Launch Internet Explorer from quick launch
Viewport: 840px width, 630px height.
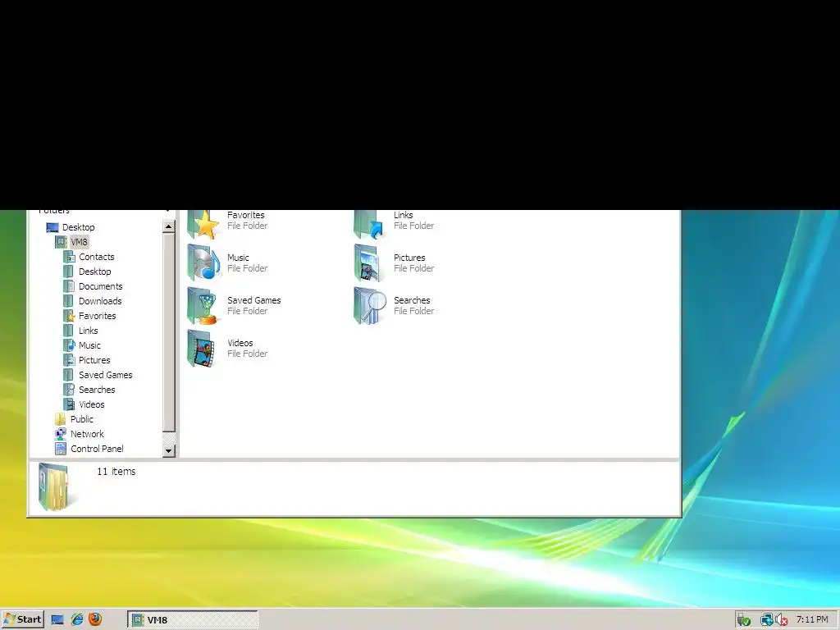pyautogui.click(x=77, y=619)
